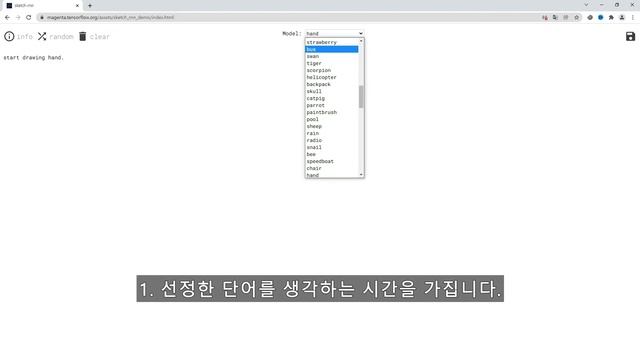Close the sketch-rnn tab
This screenshot has width=640, height=360.
point(77,6)
